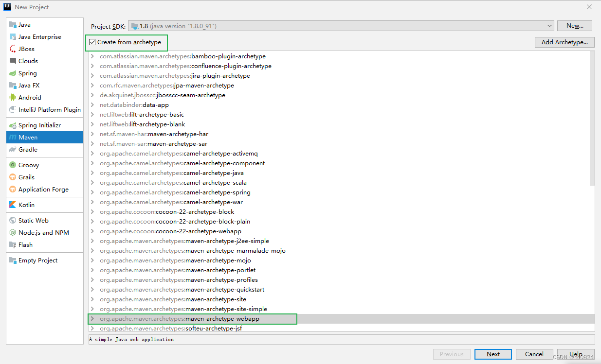Select Static Web project type
Viewport: 601px width, 364px height.
(x=45, y=221)
